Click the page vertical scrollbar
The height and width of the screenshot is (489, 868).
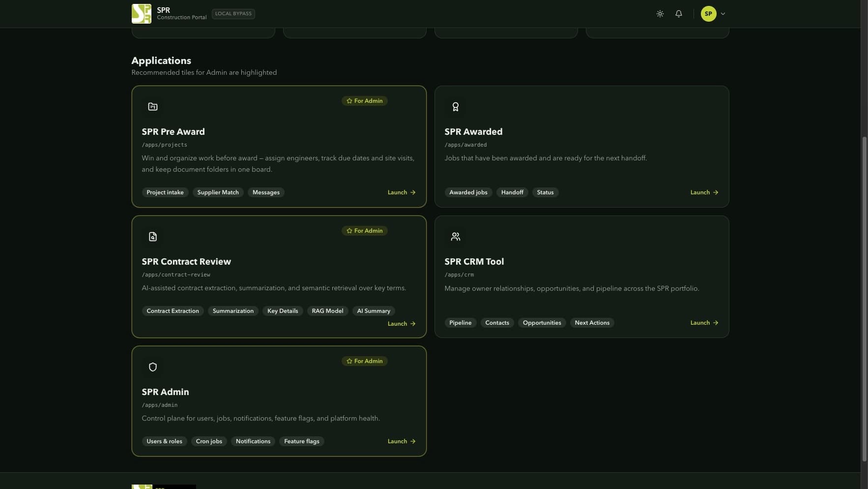click(x=865, y=299)
